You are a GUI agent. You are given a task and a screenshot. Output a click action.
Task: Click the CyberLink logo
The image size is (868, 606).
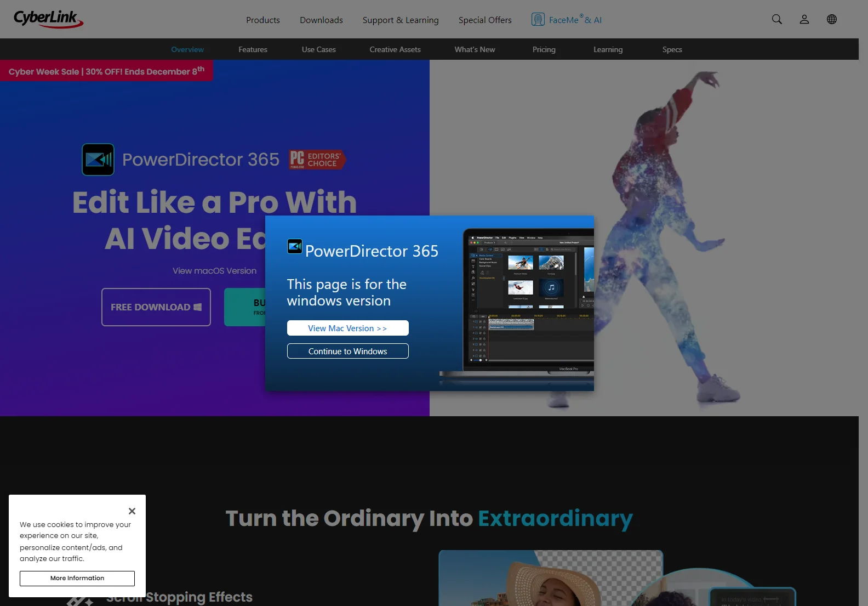(48, 19)
